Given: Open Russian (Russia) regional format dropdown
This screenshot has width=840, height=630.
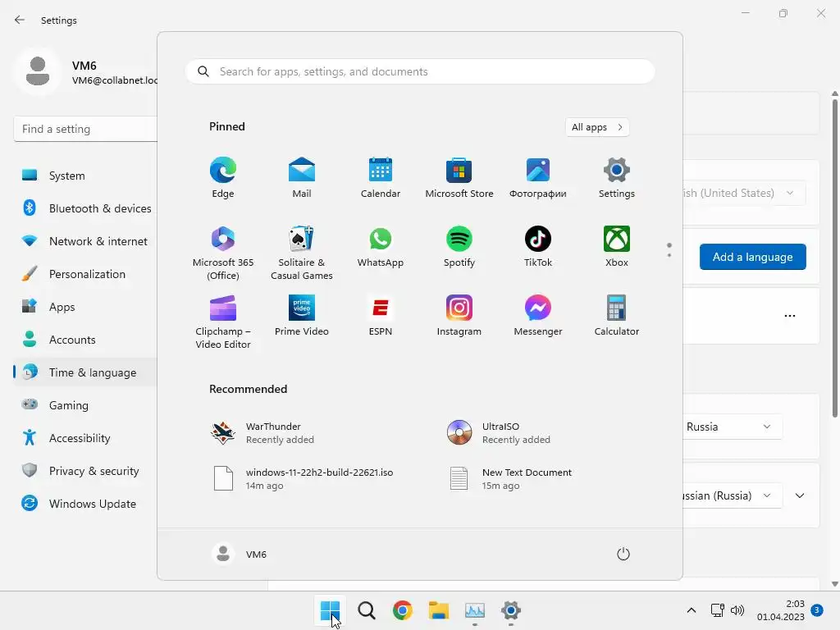Looking at the screenshot, I should click(732, 495).
